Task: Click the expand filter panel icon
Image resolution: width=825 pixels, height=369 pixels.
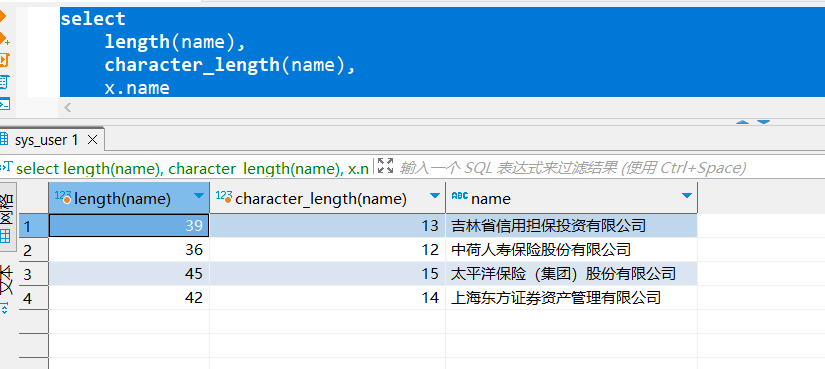Action: [386, 166]
